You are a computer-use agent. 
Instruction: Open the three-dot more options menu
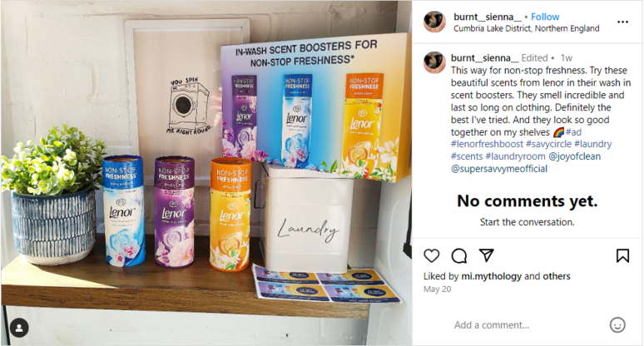[x=622, y=22]
